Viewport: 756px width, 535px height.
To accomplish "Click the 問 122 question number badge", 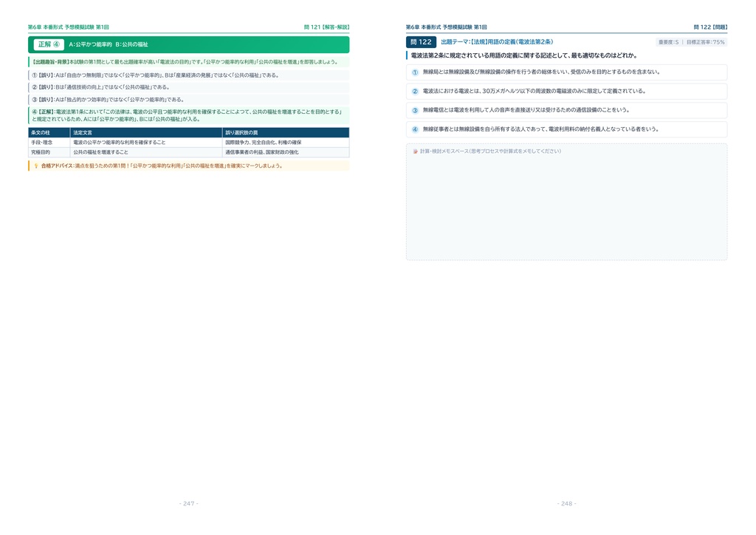I will tap(421, 42).
